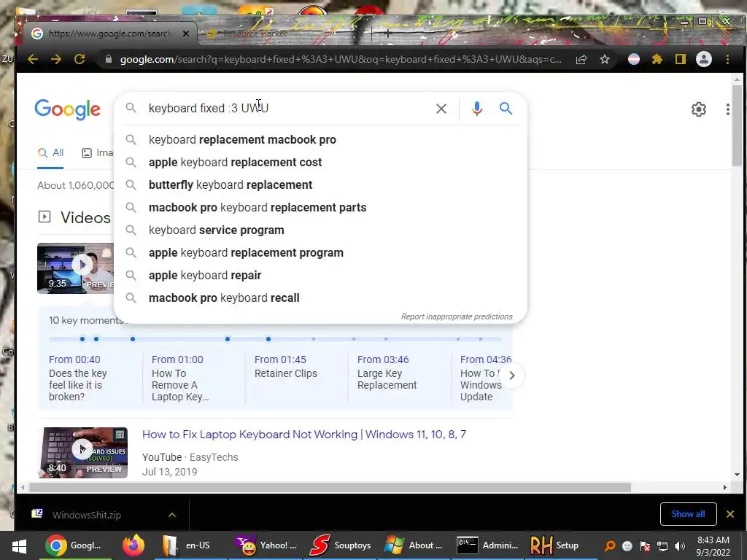Open the Windows Start menu
This screenshot has width=747, height=560.
[x=18, y=545]
